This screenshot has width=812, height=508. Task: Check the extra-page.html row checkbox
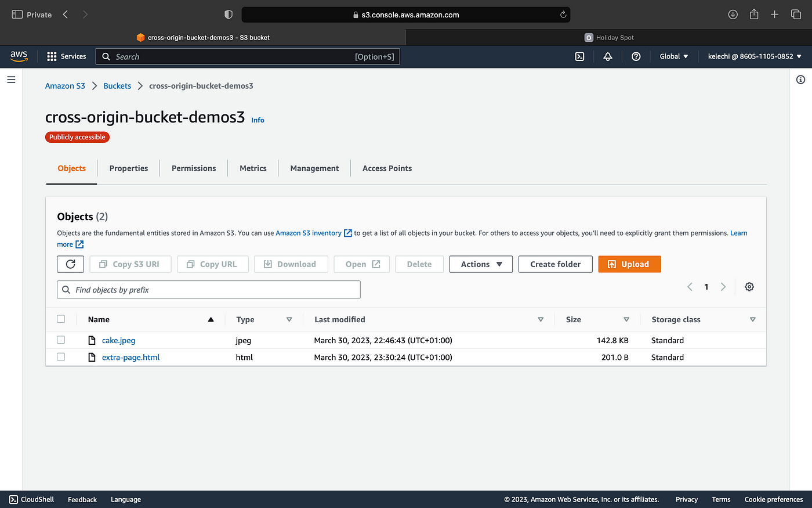pos(61,356)
